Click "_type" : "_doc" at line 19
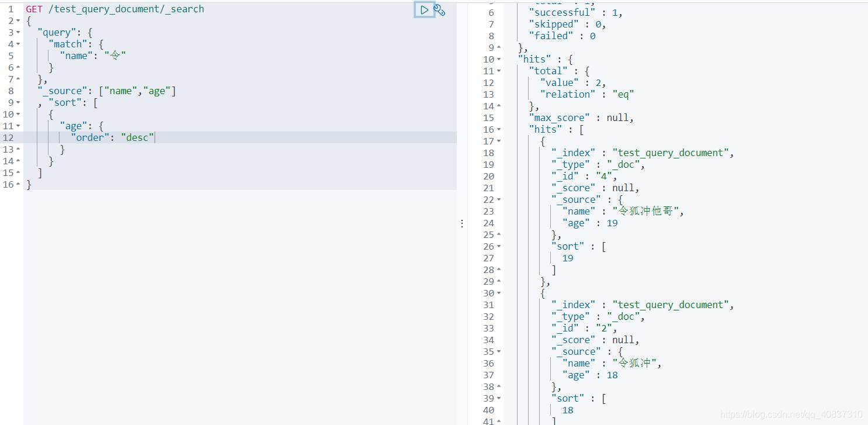The image size is (868, 425). 598,164
